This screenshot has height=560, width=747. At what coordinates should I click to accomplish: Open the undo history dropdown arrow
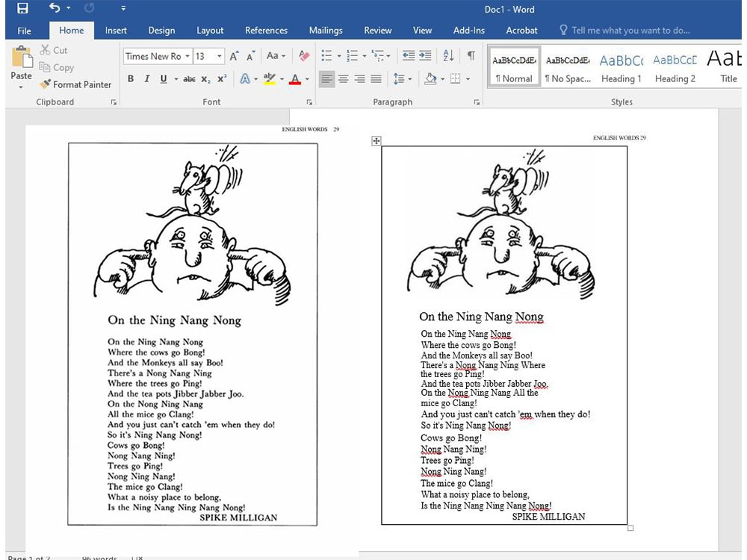point(69,8)
